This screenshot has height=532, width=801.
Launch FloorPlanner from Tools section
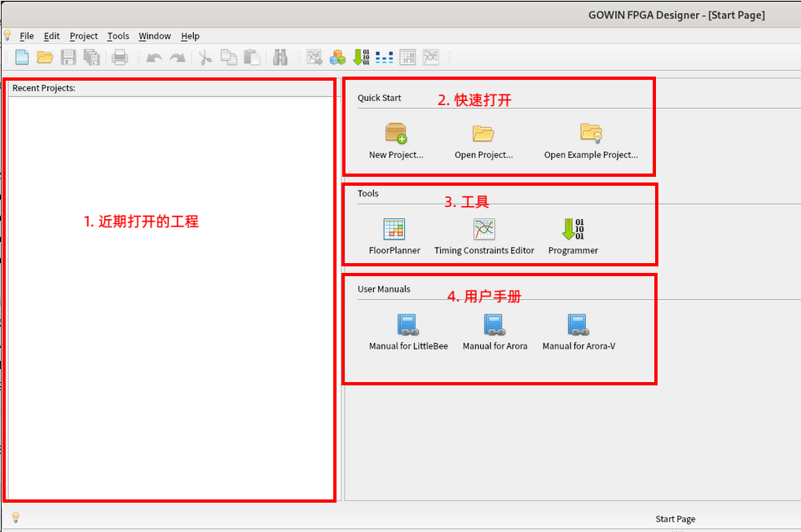pyautogui.click(x=394, y=236)
